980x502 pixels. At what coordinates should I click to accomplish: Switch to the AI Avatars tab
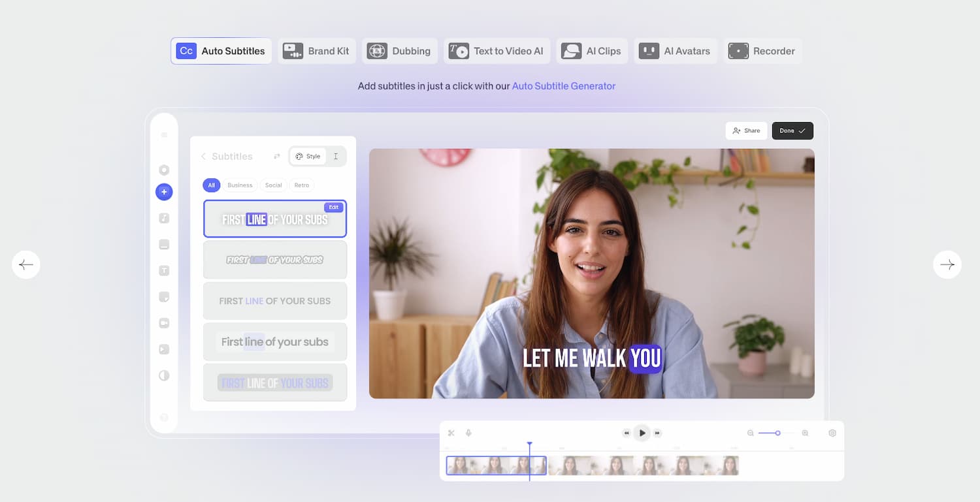click(x=676, y=50)
